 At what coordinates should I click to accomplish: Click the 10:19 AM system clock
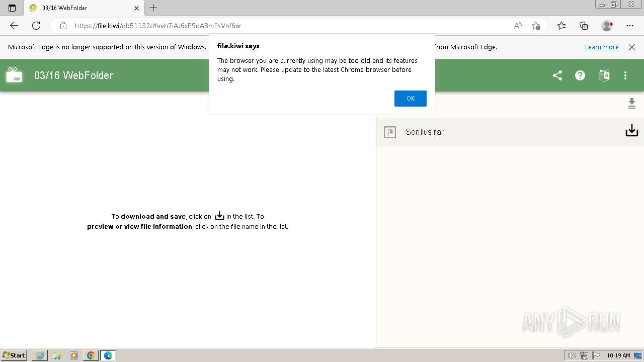coord(618,355)
